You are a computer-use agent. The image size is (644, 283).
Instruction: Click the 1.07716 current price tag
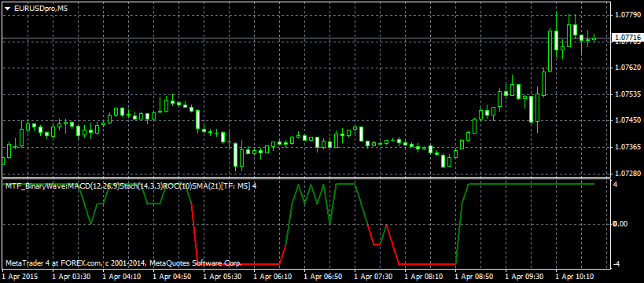[x=627, y=39]
